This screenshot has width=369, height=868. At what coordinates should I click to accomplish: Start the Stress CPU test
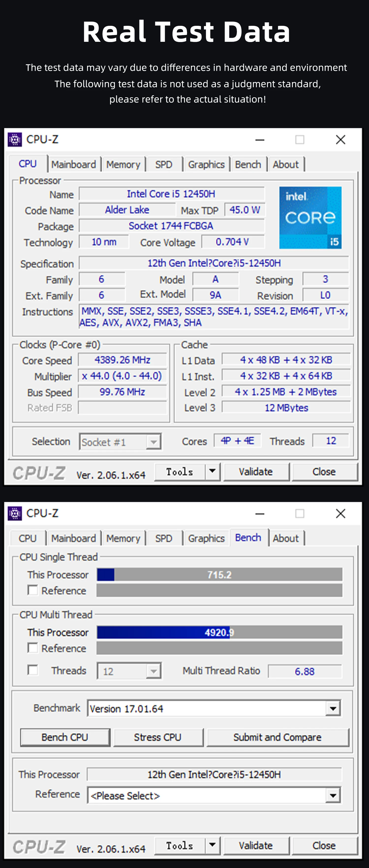point(158,737)
